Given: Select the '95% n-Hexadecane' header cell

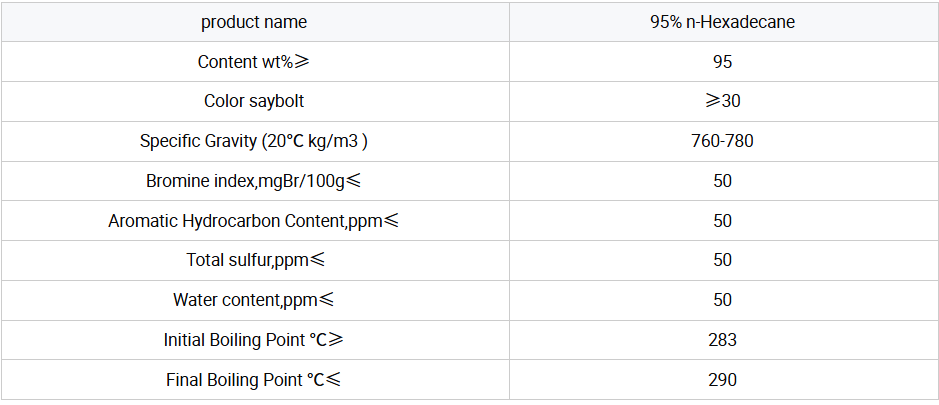Looking at the screenshot, I should point(722,22).
